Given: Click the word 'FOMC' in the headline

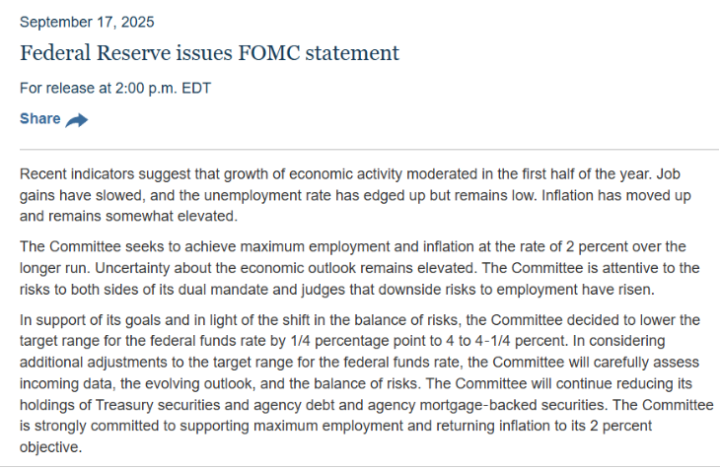Looking at the screenshot, I should tap(268, 53).
